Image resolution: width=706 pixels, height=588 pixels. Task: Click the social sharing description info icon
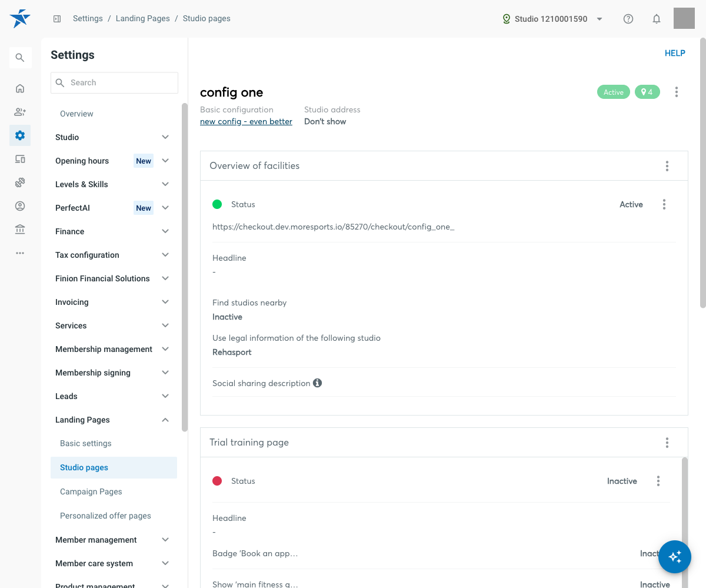click(318, 383)
